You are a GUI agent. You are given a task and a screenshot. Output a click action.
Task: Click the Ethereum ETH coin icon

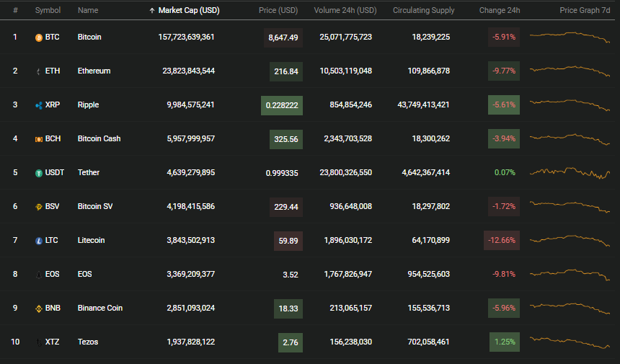coord(39,71)
